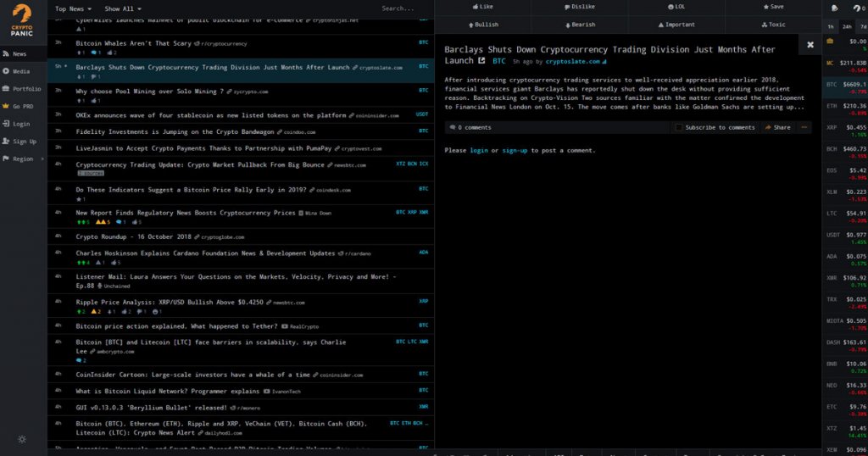The width and height of the screenshot is (868, 456).
Task: Share the article
Action: [778, 127]
